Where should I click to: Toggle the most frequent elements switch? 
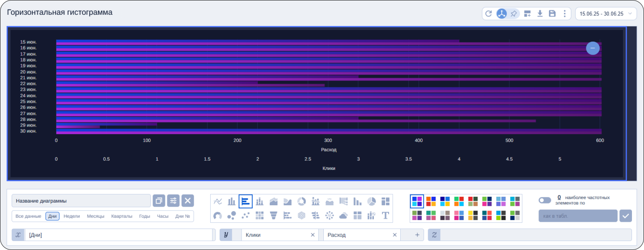tap(545, 200)
